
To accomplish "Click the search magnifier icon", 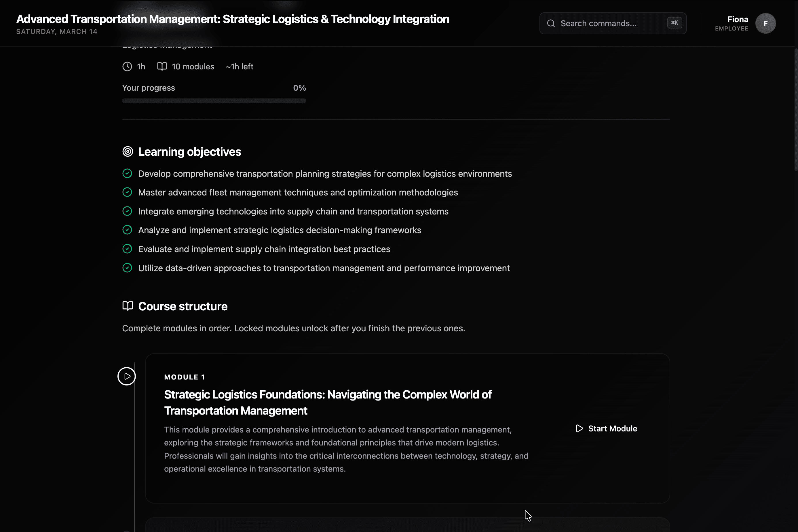I will [x=551, y=23].
